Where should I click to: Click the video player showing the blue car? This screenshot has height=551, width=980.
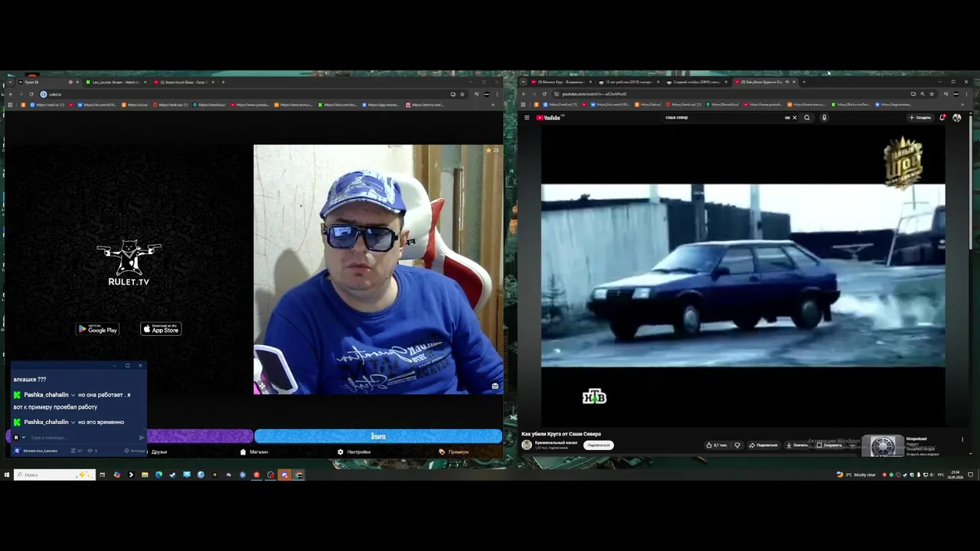click(x=743, y=275)
